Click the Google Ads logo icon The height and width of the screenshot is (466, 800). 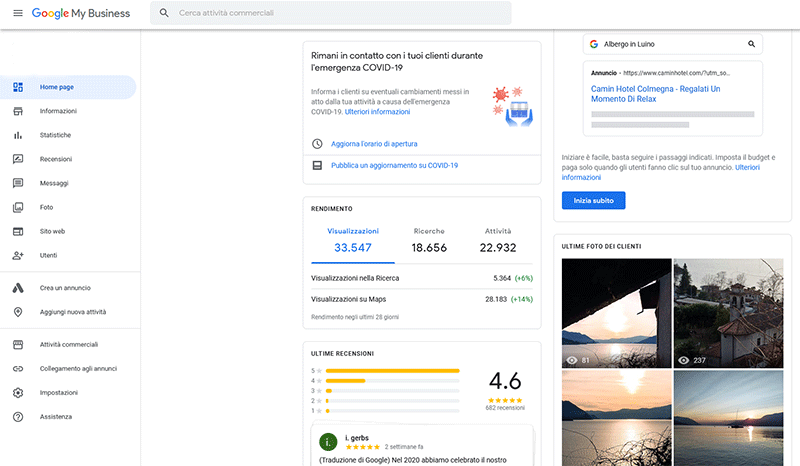(18, 288)
